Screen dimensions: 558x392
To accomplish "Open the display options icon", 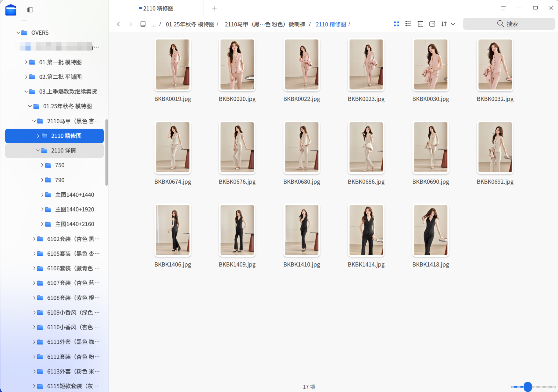I will pos(432,24).
